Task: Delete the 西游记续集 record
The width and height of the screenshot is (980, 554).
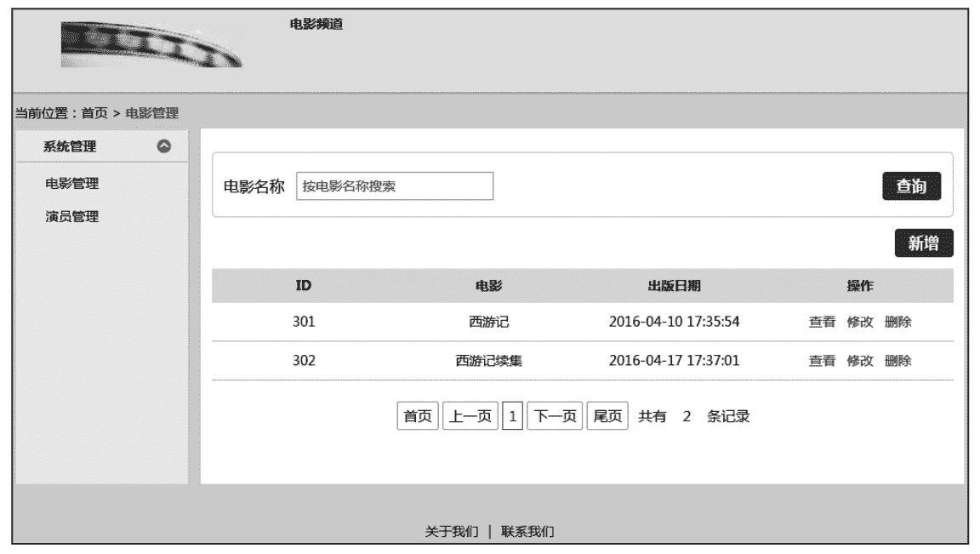Action: tap(897, 361)
